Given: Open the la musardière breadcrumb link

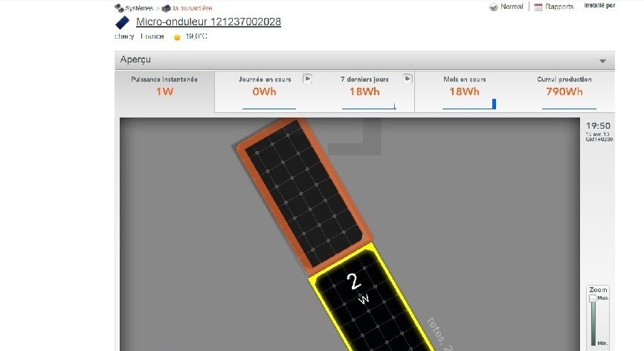Looking at the screenshot, I should coord(192,8).
